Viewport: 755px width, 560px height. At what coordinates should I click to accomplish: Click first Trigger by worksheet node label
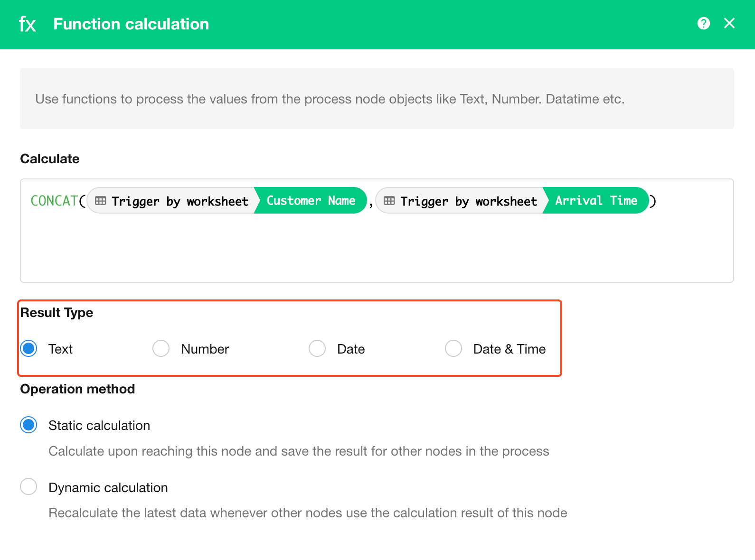tap(180, 201)
